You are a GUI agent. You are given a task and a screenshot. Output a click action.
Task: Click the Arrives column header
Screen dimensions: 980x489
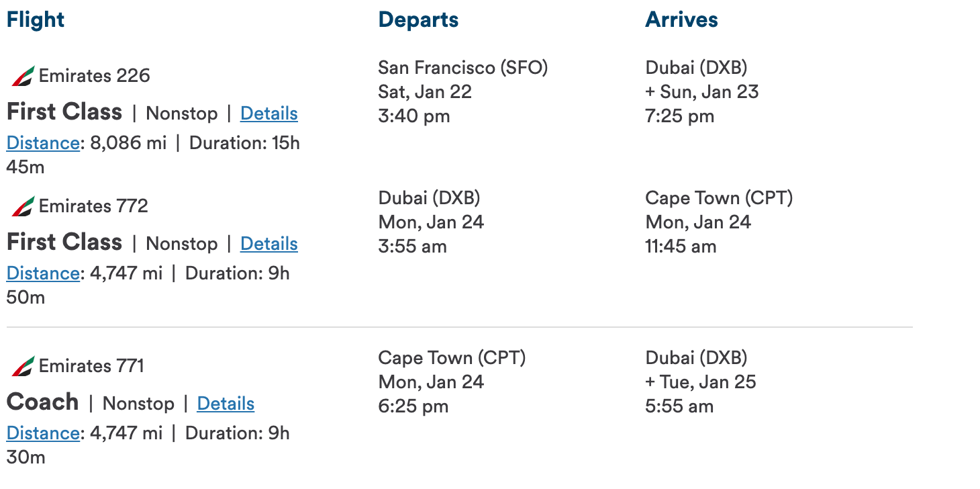click(x=681, y=19)
